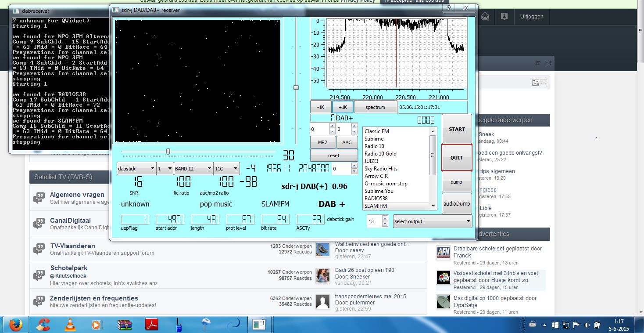Increase dabstick gain spinner value 13
The width and height of the screenshot is (644, 333).
coord(385,218)
